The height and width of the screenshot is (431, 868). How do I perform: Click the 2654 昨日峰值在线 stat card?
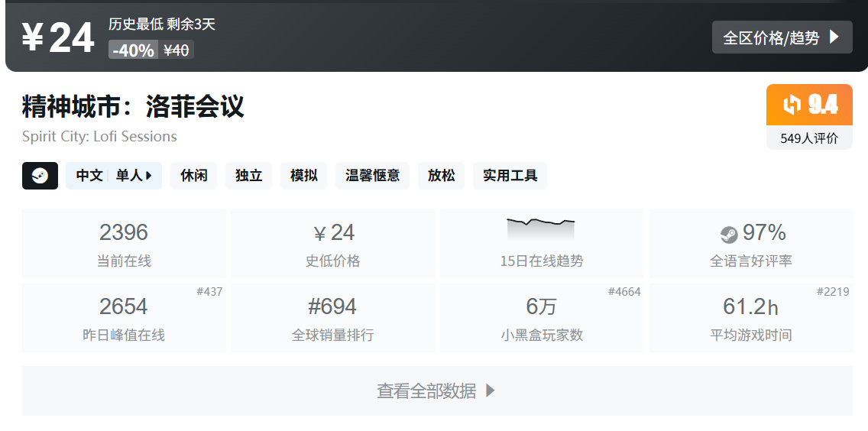(x=124, y=317)
